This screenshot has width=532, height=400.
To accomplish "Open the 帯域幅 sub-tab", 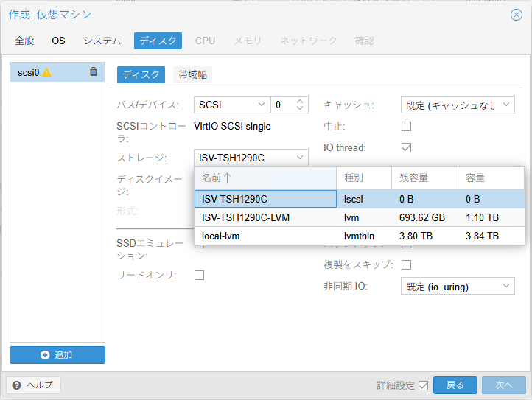I will pos(193,74).
